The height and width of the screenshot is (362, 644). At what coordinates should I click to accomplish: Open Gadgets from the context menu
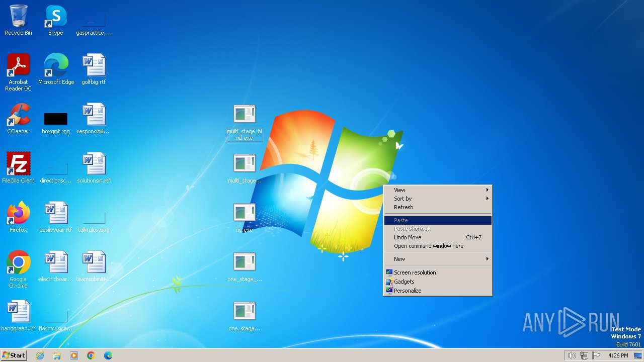[438, 282]
